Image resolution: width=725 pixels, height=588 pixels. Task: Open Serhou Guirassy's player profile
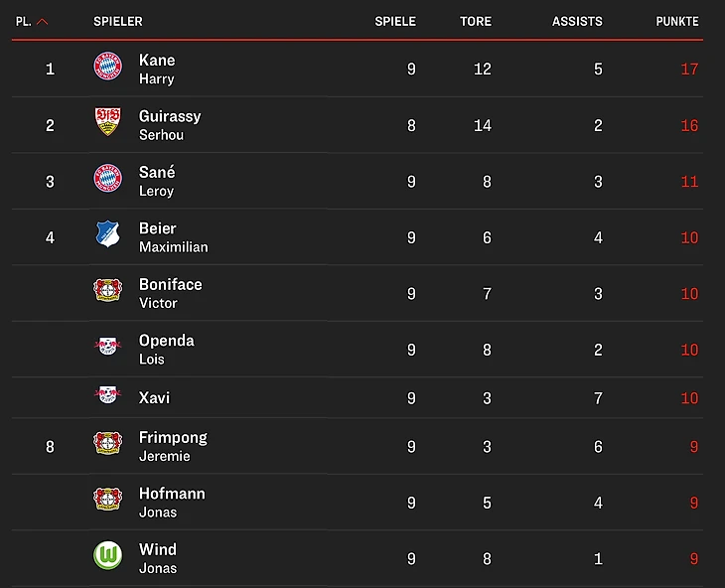click(170, 116)
